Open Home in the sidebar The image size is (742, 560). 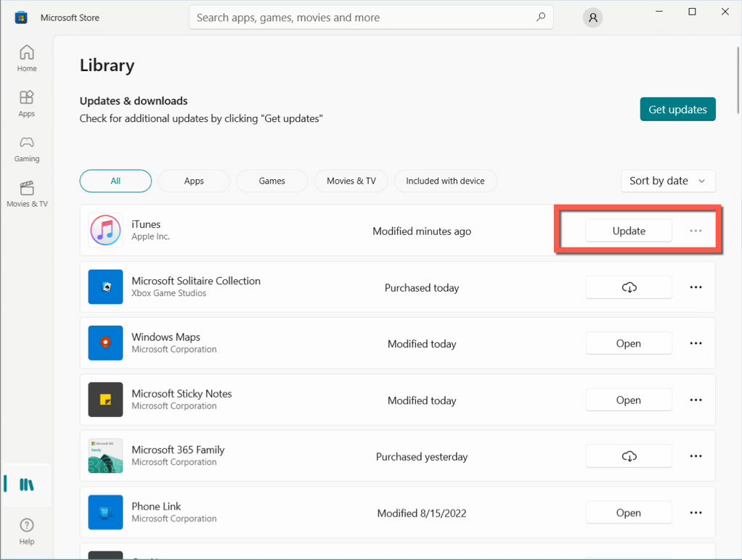click(x=27, y=58)
